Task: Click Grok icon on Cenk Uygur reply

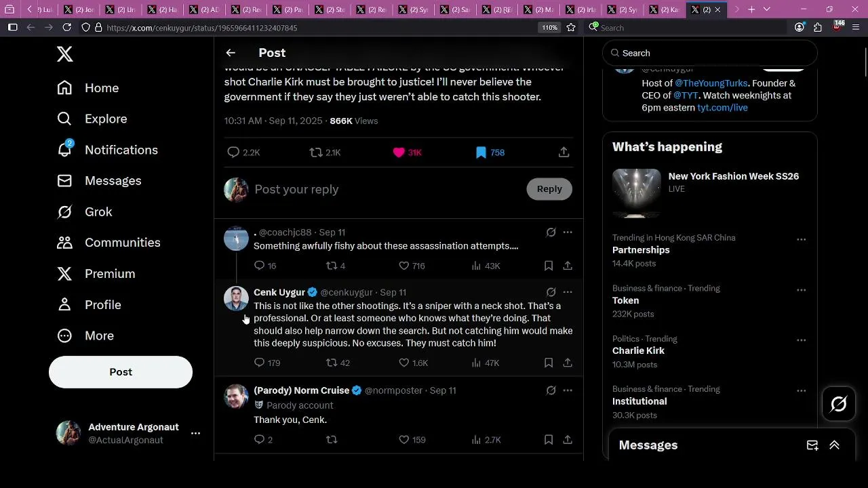Action: tap(551, 292)
